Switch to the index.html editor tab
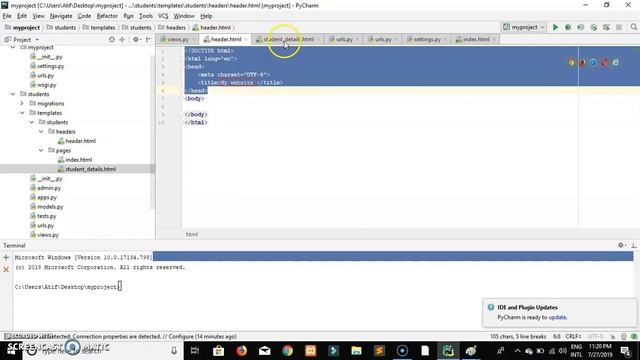 [476, 39]
